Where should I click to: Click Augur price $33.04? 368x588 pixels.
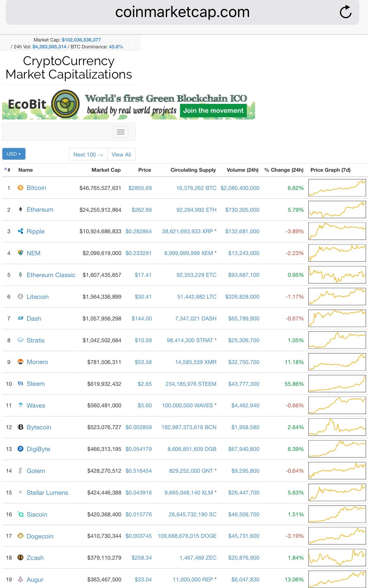(x=143, y=580)
